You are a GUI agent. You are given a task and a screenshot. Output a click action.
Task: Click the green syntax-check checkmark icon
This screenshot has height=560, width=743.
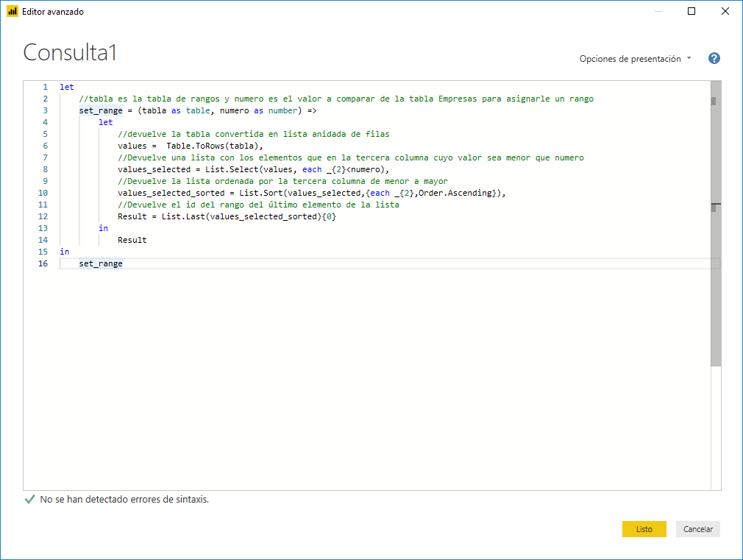29,499
